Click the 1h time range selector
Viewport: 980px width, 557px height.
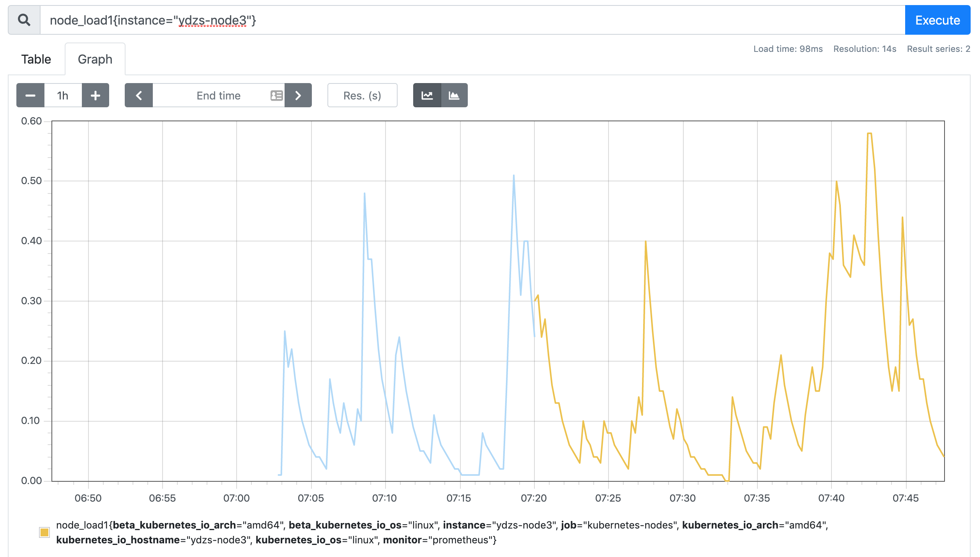tap(64, 96)
